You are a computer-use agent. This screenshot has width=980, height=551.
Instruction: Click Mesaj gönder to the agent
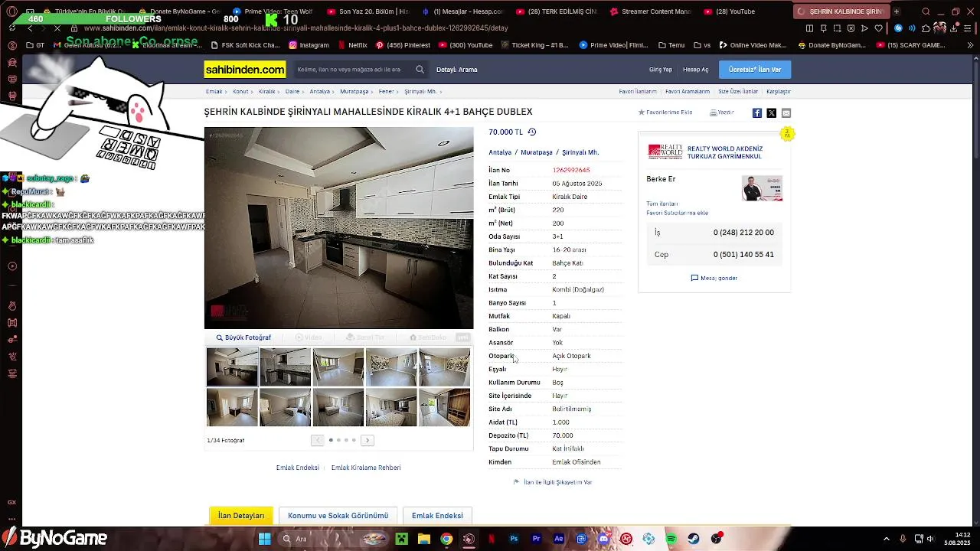[714, 278]
